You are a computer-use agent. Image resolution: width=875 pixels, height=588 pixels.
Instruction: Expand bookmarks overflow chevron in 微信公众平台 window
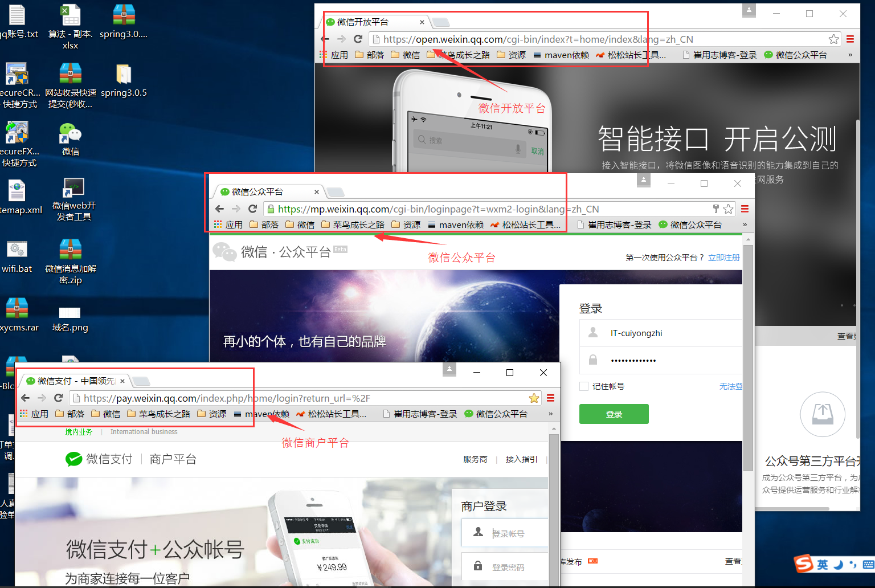click(745, 224)
